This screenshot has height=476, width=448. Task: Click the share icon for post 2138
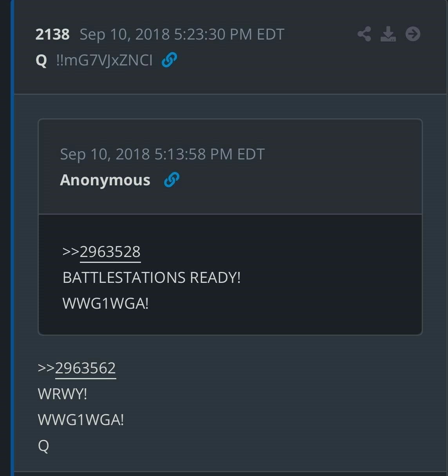[x=364, y=34]
